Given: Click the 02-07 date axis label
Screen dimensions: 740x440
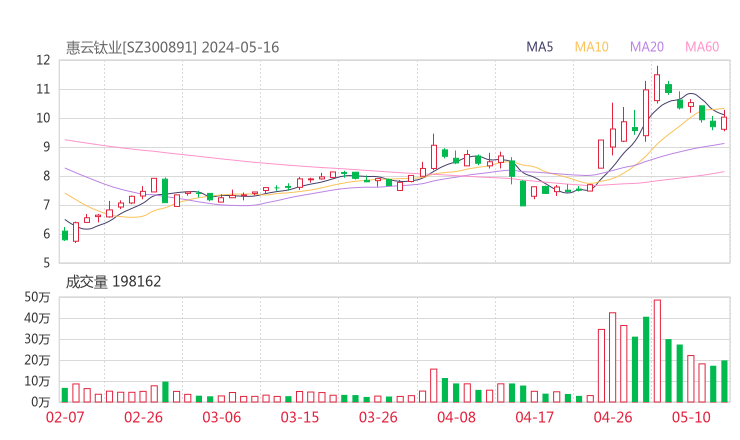Looking at the screenshot, I should [x=65, y=417].
